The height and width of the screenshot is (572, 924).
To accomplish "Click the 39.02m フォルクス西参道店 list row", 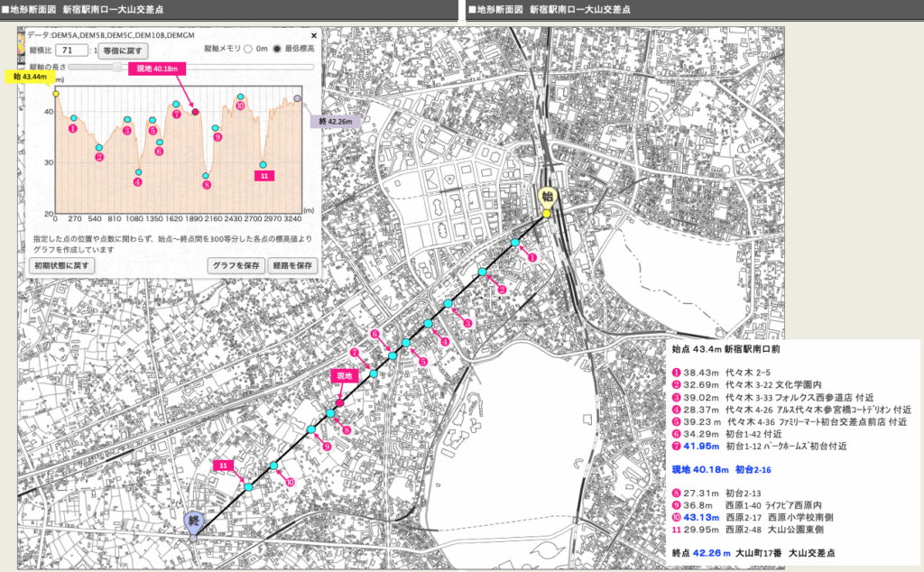I will point(773,398).
